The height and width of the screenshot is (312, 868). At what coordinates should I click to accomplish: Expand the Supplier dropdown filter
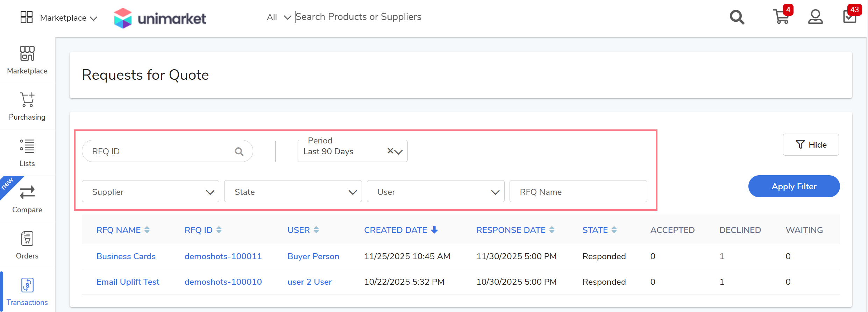(150, 192)
